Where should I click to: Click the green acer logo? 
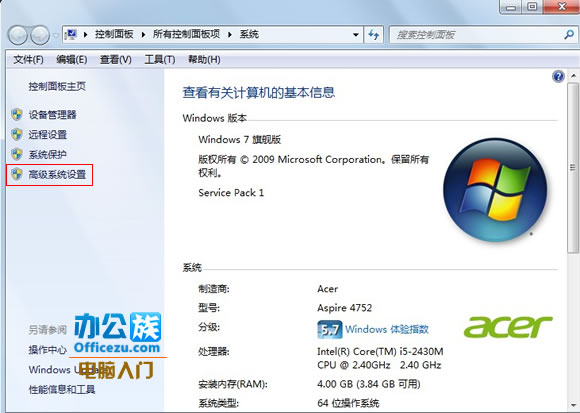pyautogui.click(x=508, y=327)
